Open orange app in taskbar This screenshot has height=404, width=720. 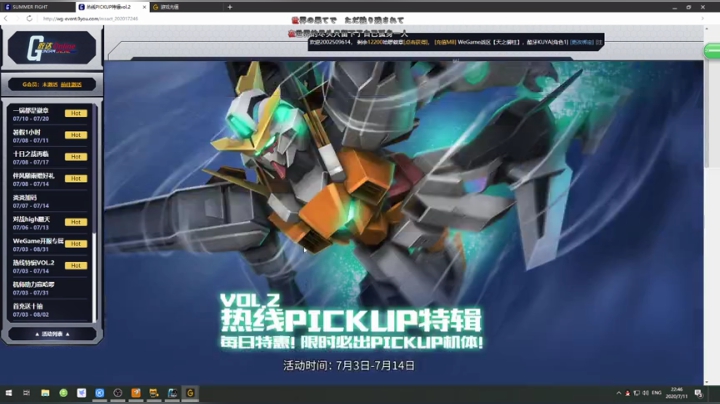(136, 393)
